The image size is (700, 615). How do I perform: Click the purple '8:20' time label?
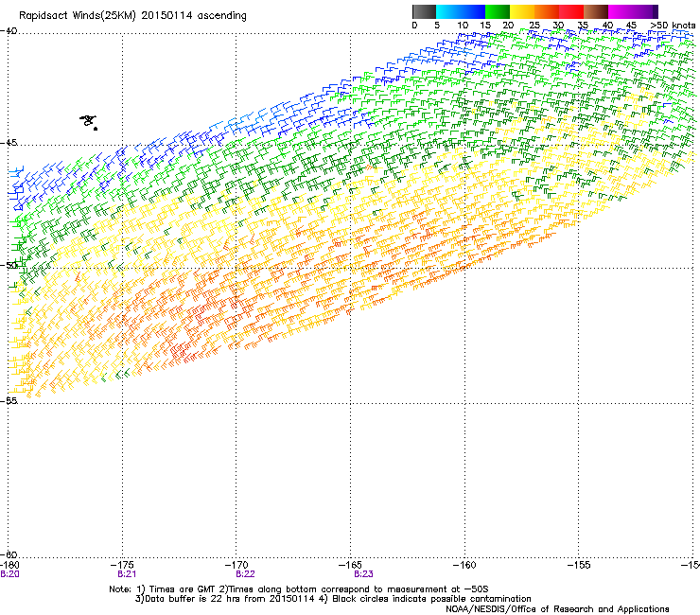click(x=9, y=574)
